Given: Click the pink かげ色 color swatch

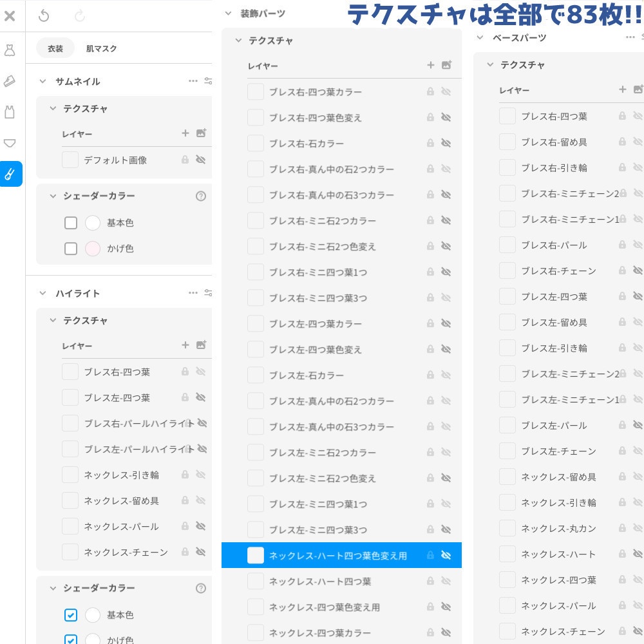Looking at the screenshot, I should tap(92, 249).
